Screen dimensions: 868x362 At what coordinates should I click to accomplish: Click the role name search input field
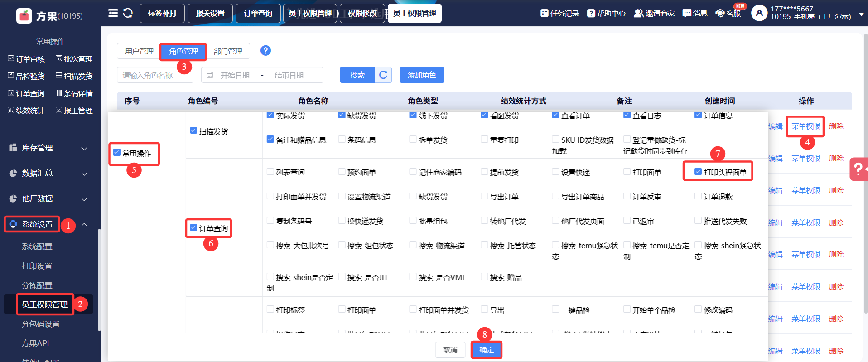click(x=154, y=75)
